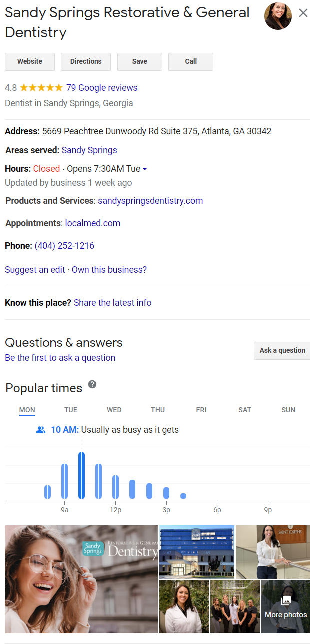Open the blue office building photo
Image resolution: width=310 pixels, height=644 pixels.
click(x=197, y=552)
